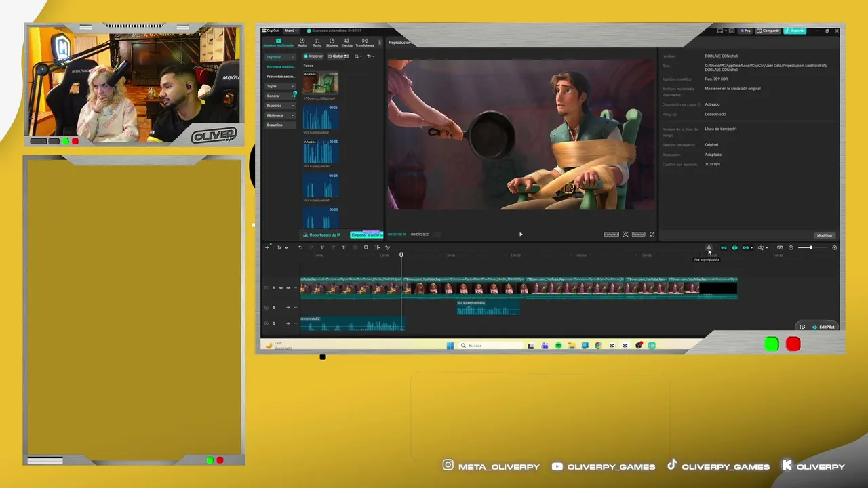Select the Rapunzel video thumbnail in media bin
Image resolution: width=868 pixels, height=488 pixels.
coord(320,83)
